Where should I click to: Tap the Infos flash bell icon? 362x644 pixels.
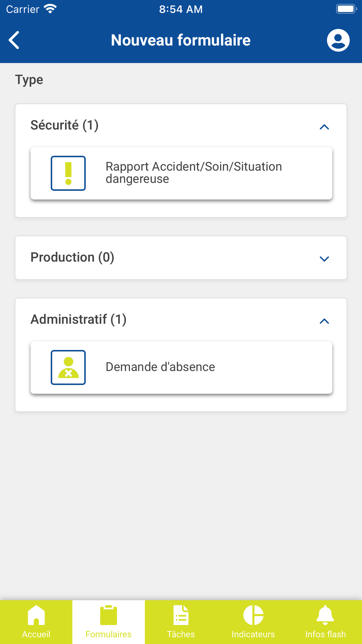tap(325, 615)
